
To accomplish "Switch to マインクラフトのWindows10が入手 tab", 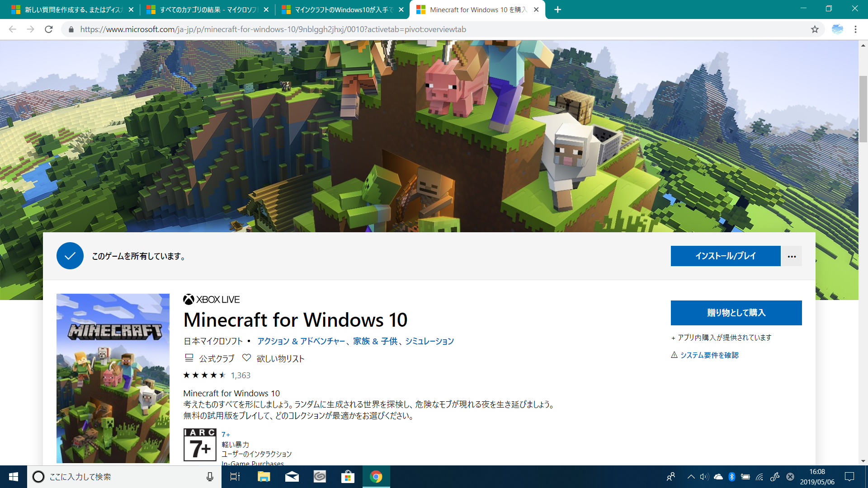I will 342,9.
